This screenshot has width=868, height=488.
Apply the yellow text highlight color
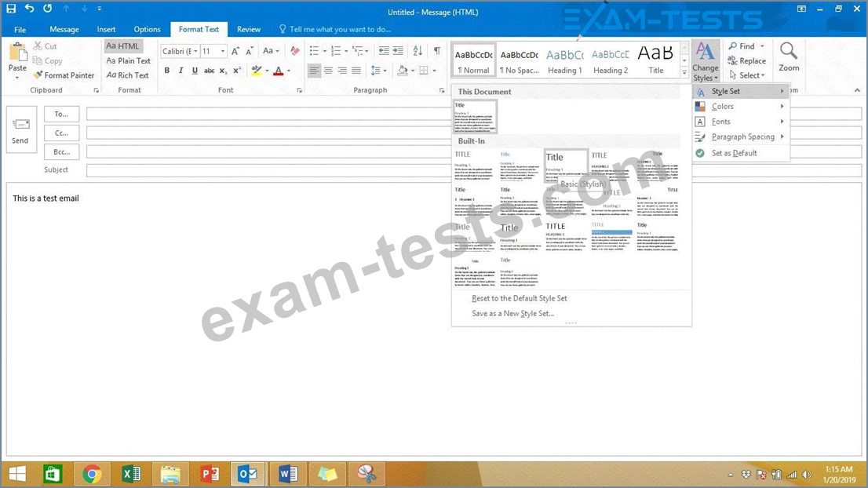pyautogui.click(x=257, y=71)
